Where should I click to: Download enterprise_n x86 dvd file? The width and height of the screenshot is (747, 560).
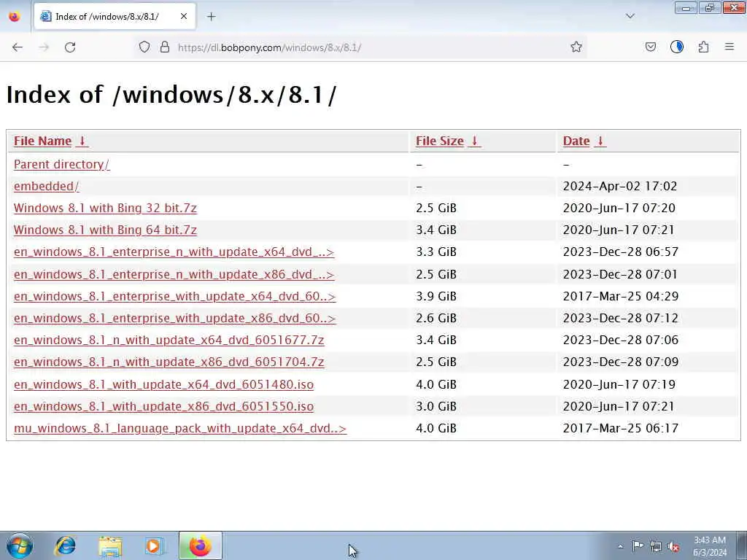[174, 274]
